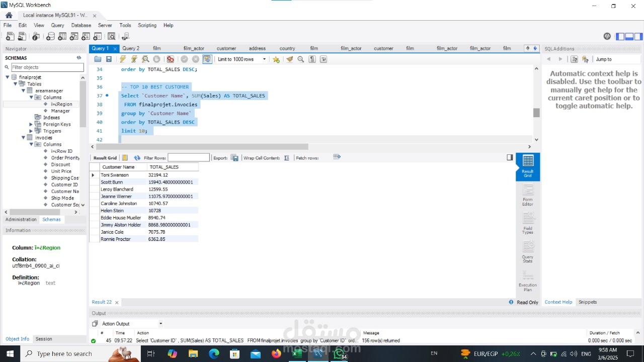
Task: Open Field Types side panel
Action: pyautogui.click(x=528, y=223)
